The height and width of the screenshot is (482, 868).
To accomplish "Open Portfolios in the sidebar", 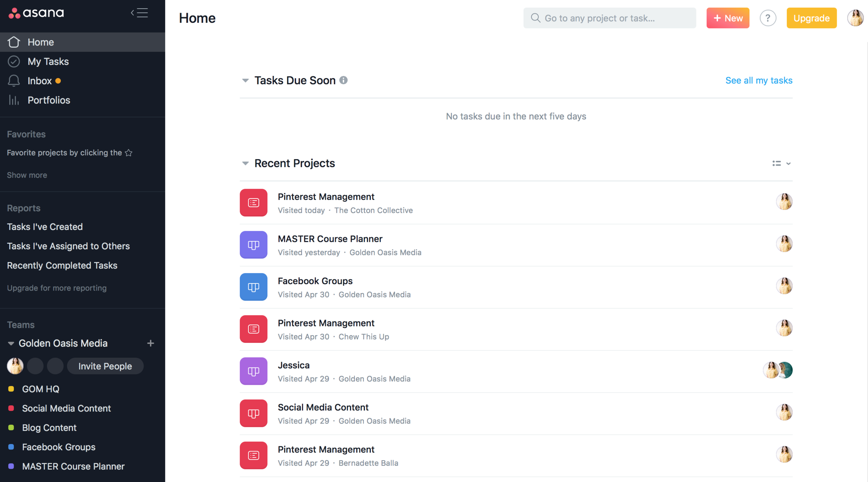I will 82,100.
